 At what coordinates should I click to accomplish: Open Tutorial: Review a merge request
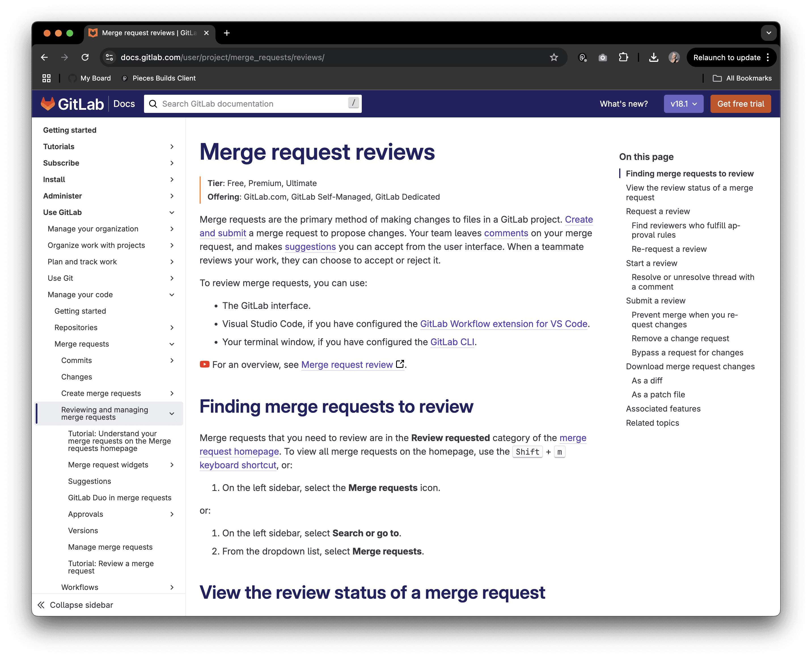(x=111, y=567)
